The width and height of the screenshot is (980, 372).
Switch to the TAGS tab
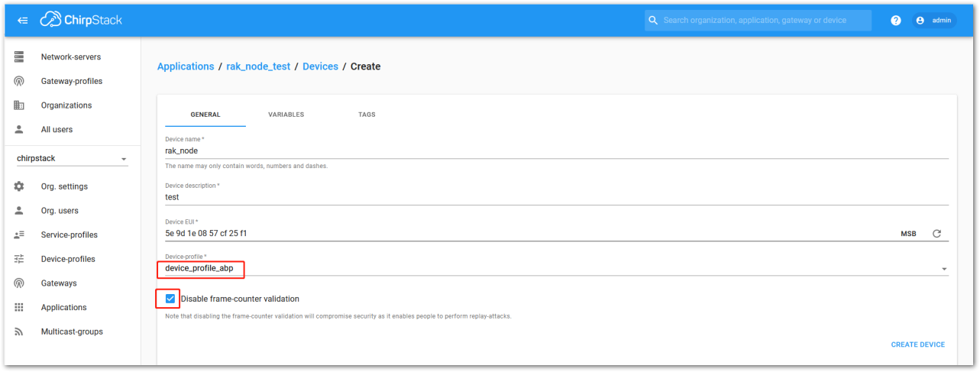pyautogui.click(x=367, y=115)
